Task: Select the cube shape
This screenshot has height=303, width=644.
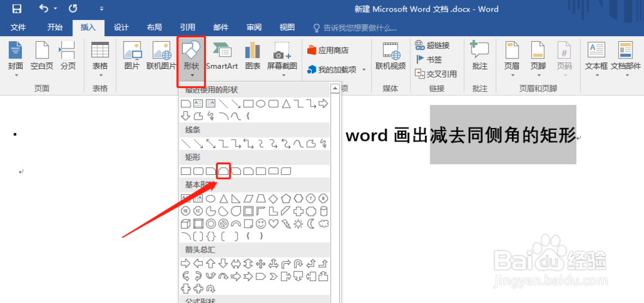Action: 185,224
